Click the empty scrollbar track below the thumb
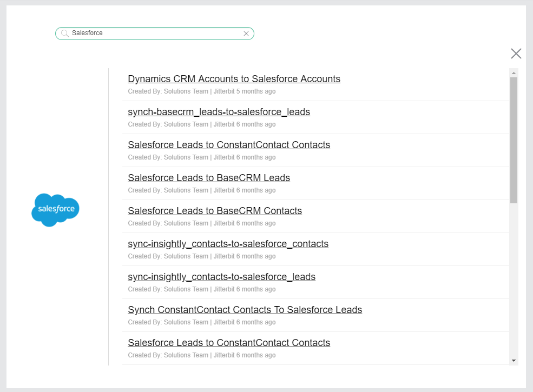The width and height of the screenshot is (533, 392). click(514, 281)
